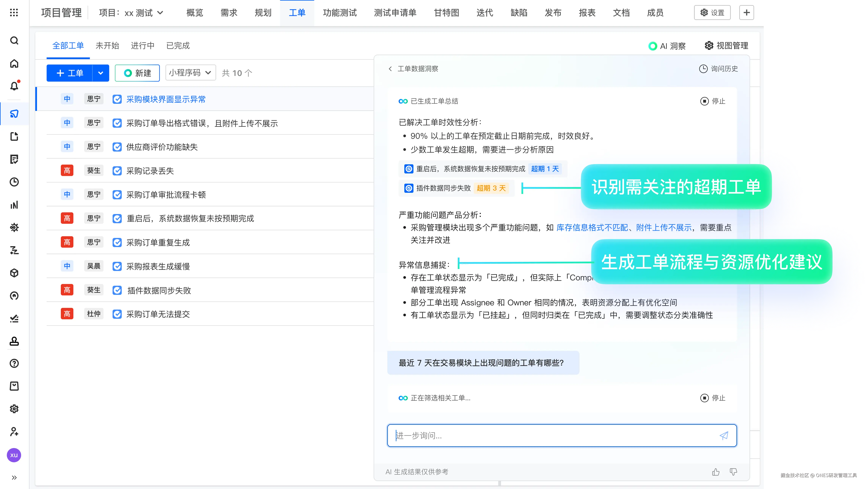Open the search icon in left sidebar

click(14, 41)
